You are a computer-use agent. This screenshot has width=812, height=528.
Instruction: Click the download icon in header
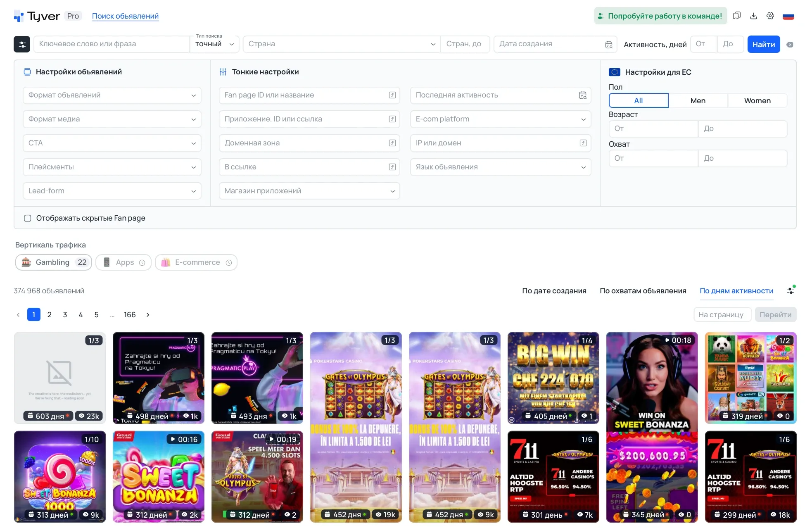754,16
